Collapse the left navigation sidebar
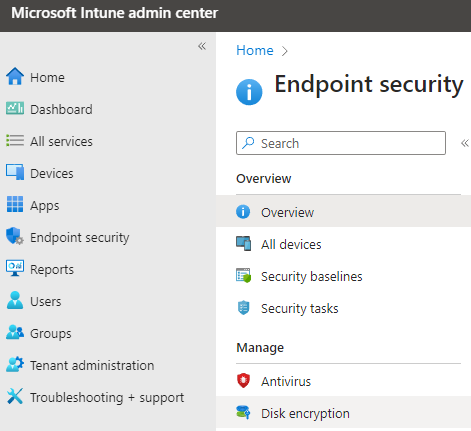Screen dimensions: 471x431 click(202, 46)
